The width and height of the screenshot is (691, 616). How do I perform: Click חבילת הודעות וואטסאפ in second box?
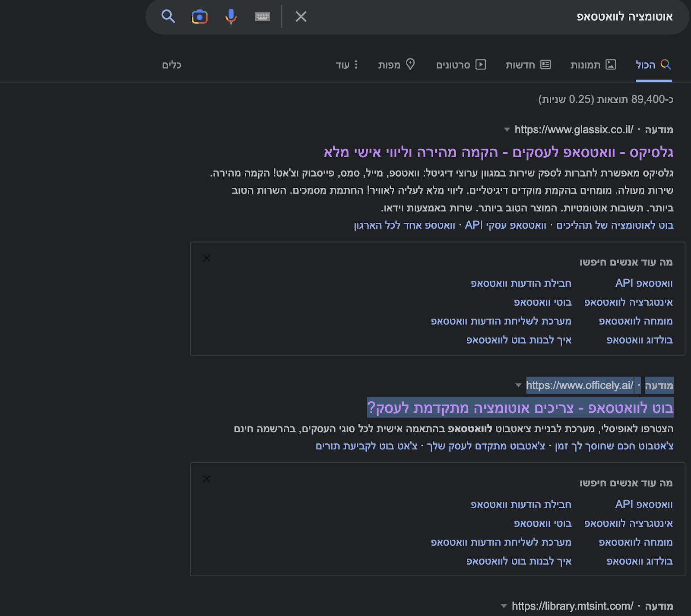[x=521, y=504]
